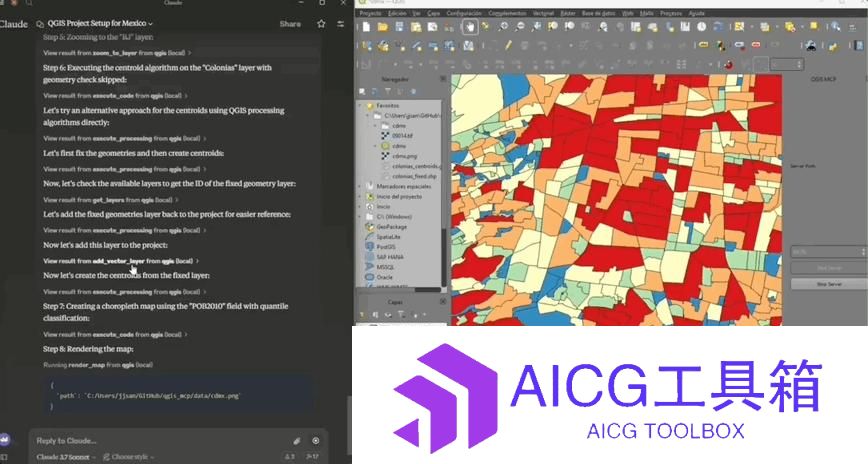Open the Edición menu
The image size is (868, 464).
click(397, 13)
